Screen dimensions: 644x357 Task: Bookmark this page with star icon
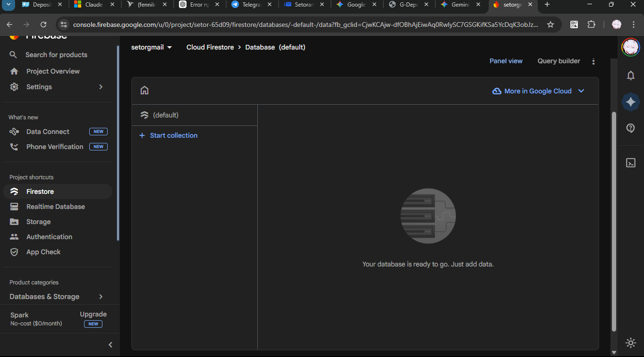pyautogui.click(x=551, y=25)
